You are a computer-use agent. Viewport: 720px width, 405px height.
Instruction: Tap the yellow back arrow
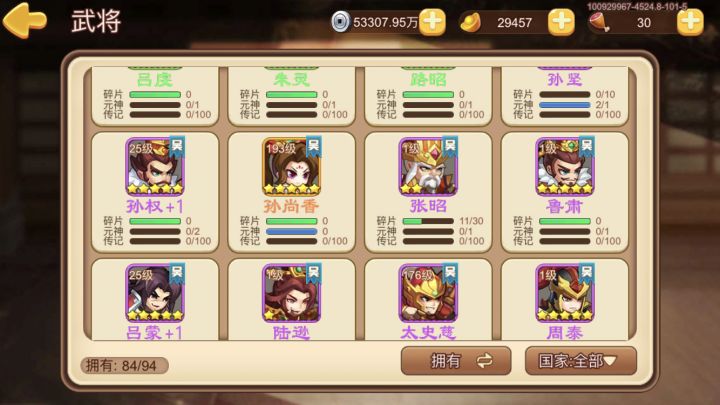tap(25, 20)
